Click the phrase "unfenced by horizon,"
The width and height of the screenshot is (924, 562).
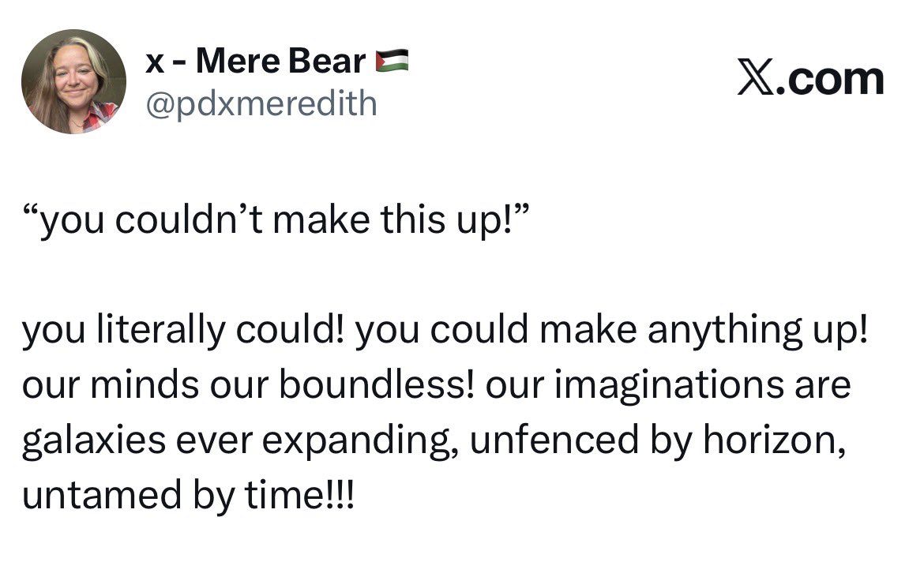point(658,441)
